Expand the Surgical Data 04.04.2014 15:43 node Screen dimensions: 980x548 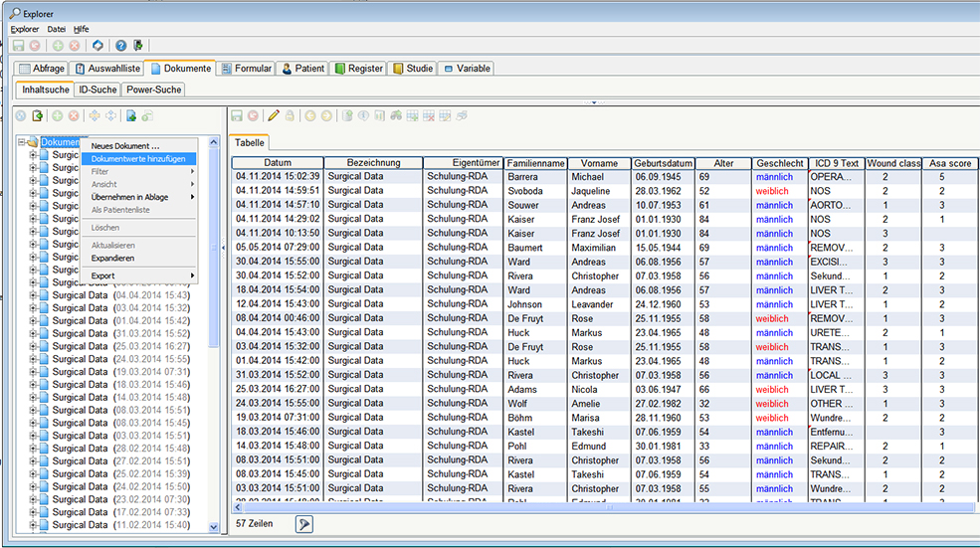33,294
